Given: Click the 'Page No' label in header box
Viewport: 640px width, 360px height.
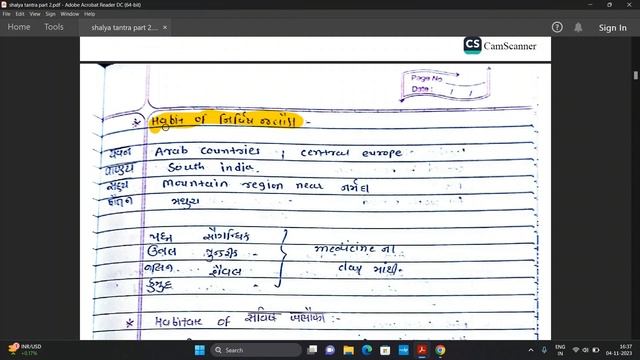Looking at the screenshot, I should (427, 78).
